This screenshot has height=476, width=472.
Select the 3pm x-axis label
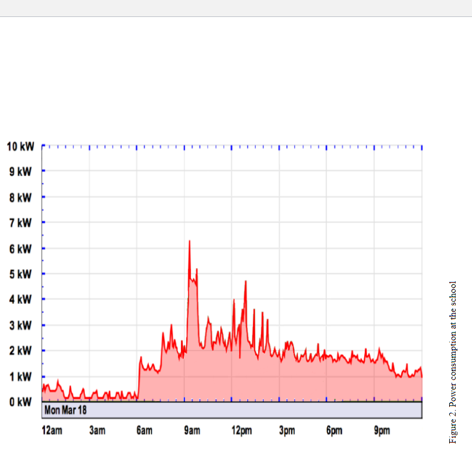click(287, 430)
